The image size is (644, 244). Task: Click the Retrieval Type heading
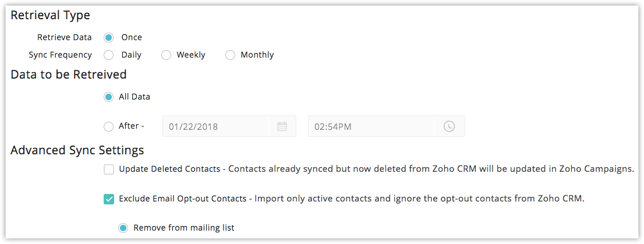coord(50,16)
